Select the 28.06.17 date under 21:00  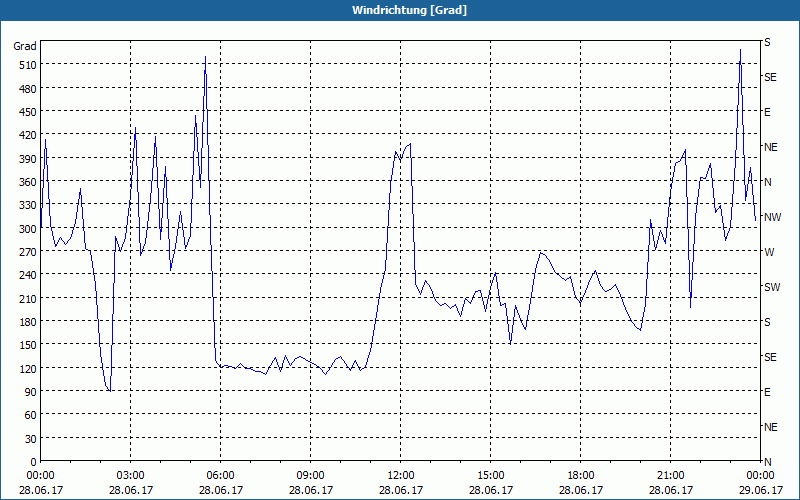[670, 490]
